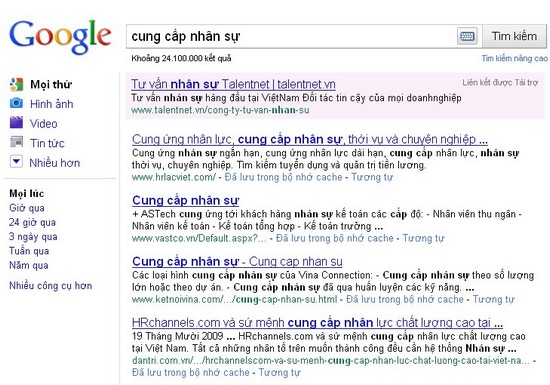The width and height of the screenshot is (550, 385).
Task: Select Nhiều hơn search categories
Action: tap(55, 163)
